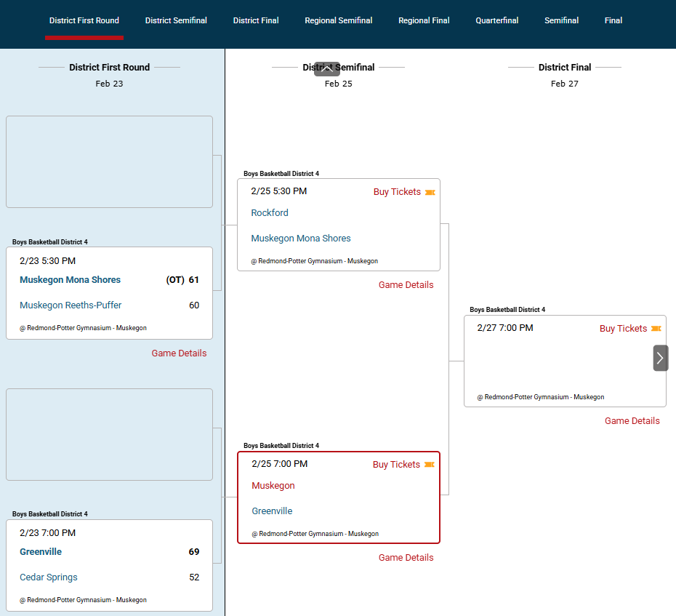Collapse bracket using the up chevron button
Screen dimensions: 676x616
[x=327, y=69]
